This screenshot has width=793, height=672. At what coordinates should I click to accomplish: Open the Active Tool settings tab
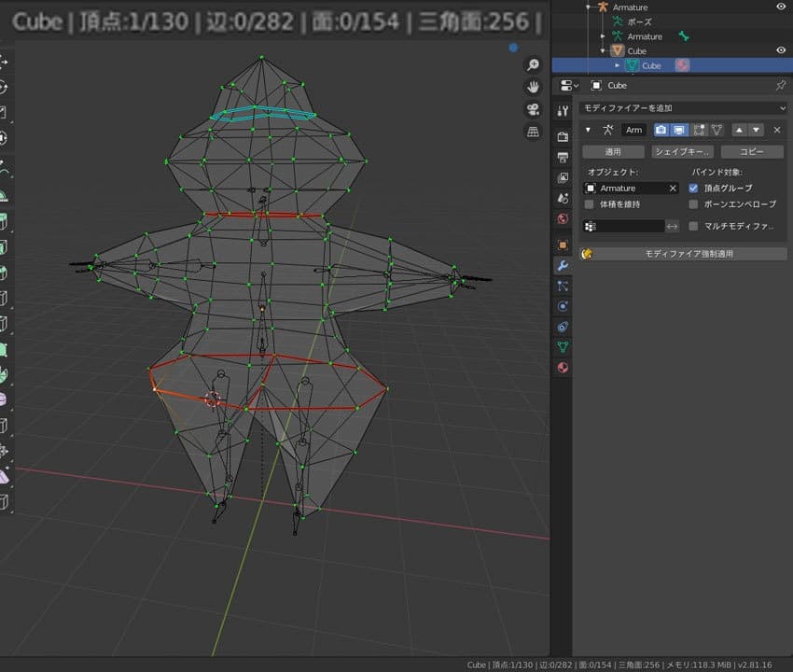(562, 110)
